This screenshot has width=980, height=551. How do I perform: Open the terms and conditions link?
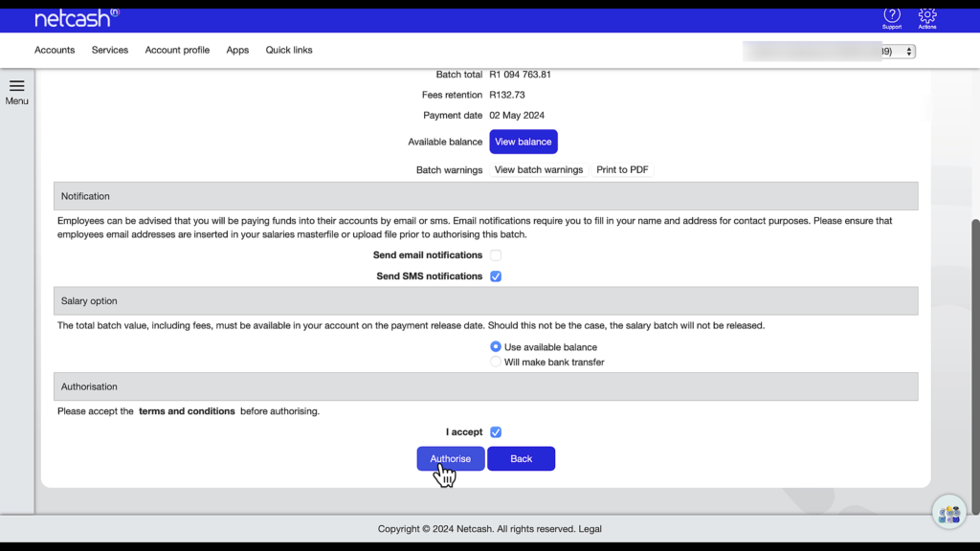coord(187,411)
